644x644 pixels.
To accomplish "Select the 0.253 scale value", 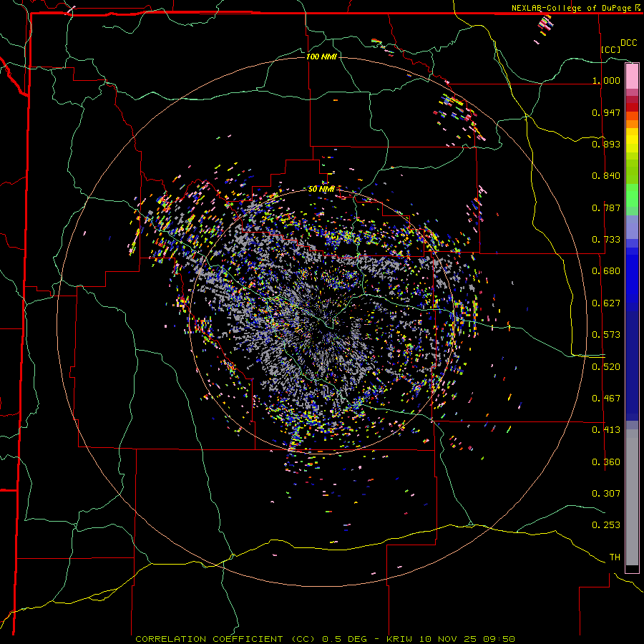I will pos(606,525).
